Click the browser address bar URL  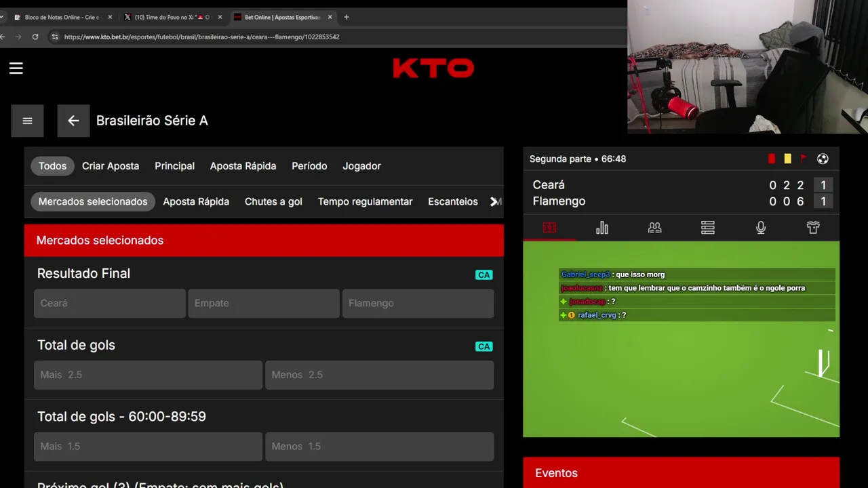coord(202,37)
